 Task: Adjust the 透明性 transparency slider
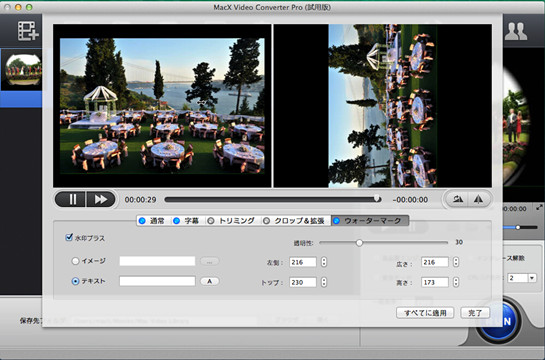click(x=383, y=243)
